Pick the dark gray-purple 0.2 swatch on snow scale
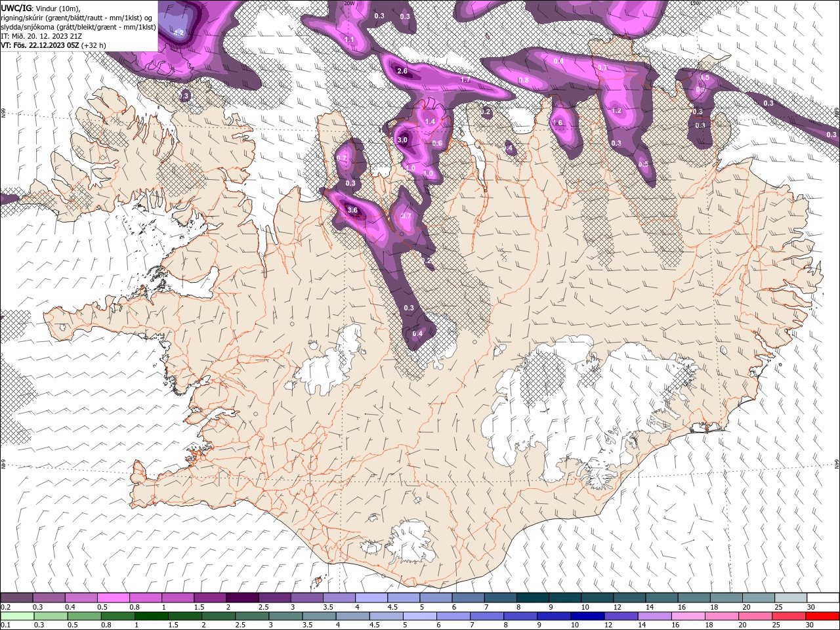840x630 pixels. point(16,598)
